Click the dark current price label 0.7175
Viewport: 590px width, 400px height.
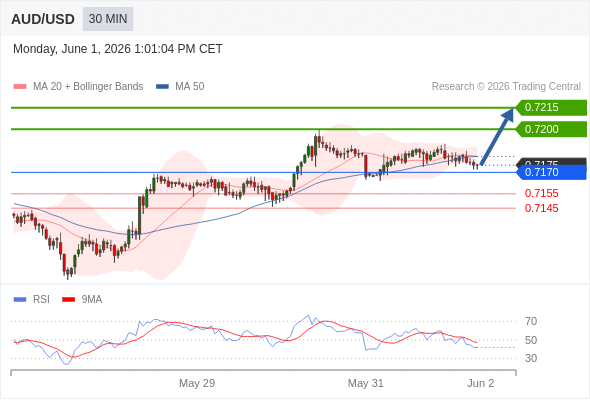pos(551,162)
